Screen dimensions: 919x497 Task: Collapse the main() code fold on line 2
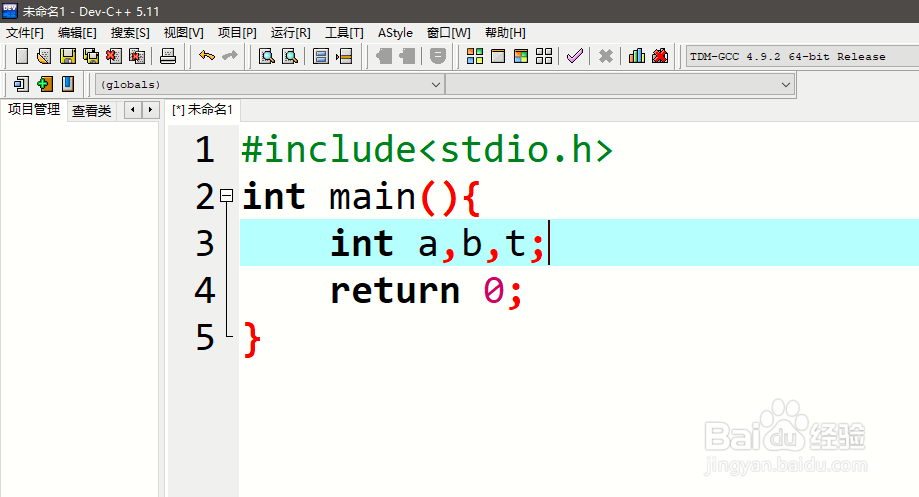227,196
